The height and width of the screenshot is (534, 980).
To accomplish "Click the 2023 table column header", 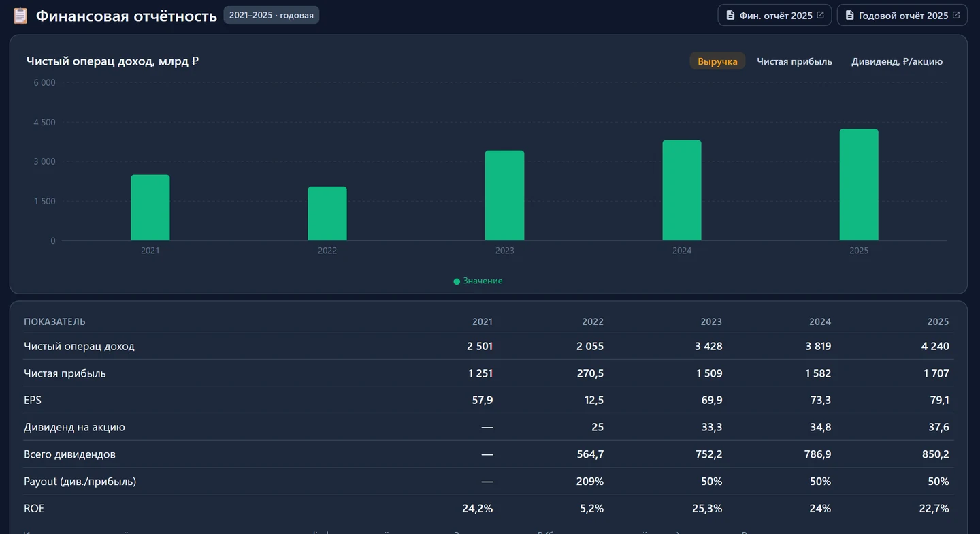I will coord(710,321).
